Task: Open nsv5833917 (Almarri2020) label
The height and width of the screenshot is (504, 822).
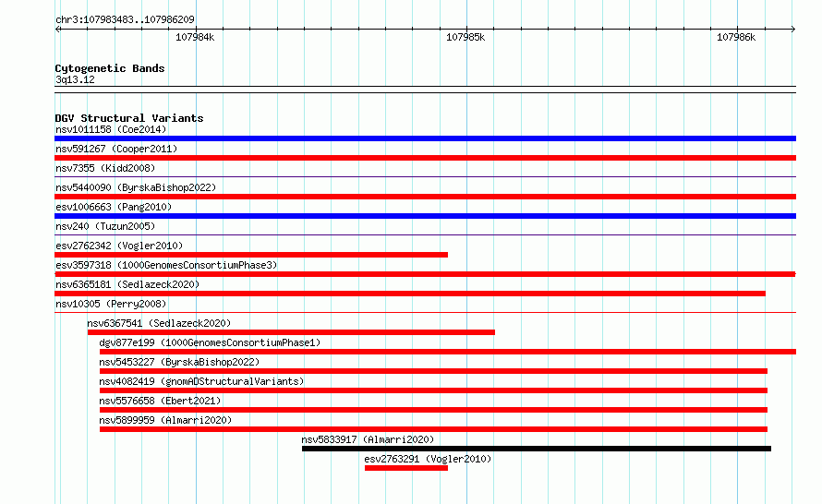Action: (x=368, y=439)
